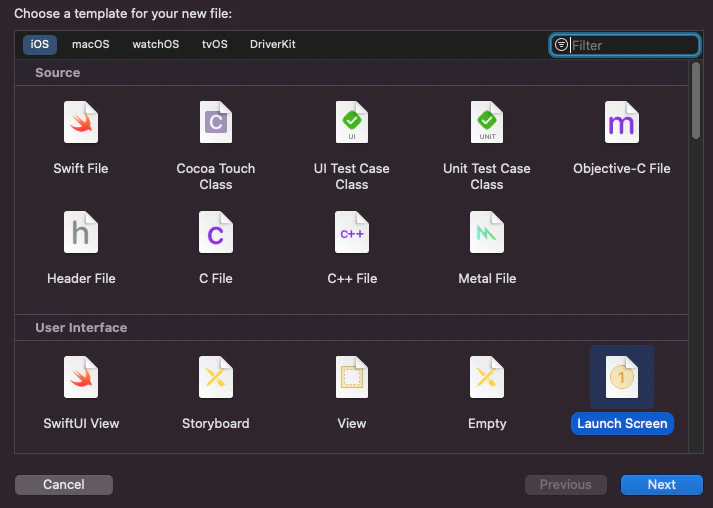Click the 'Swift File' label
Viewport: 713px width, 508px height.
(x=81, y=169)
